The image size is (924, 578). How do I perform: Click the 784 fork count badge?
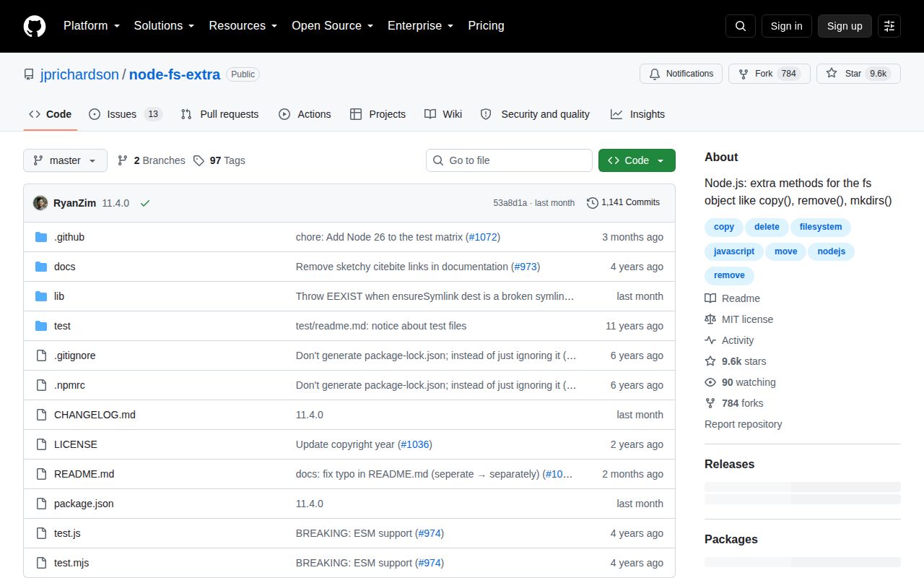(788, 74)
